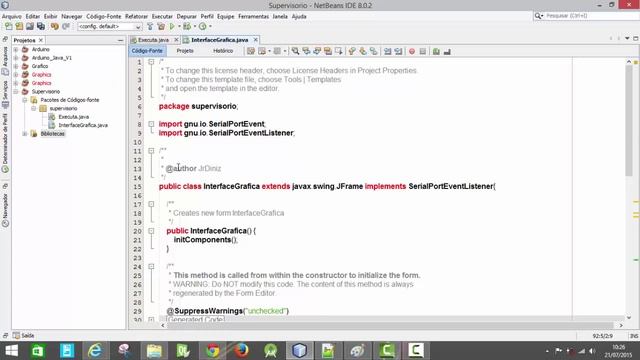Viewport: 640px width, 360px height.
Task: Open Google Chrome from taskbar
Action: (x=212, y=351)
